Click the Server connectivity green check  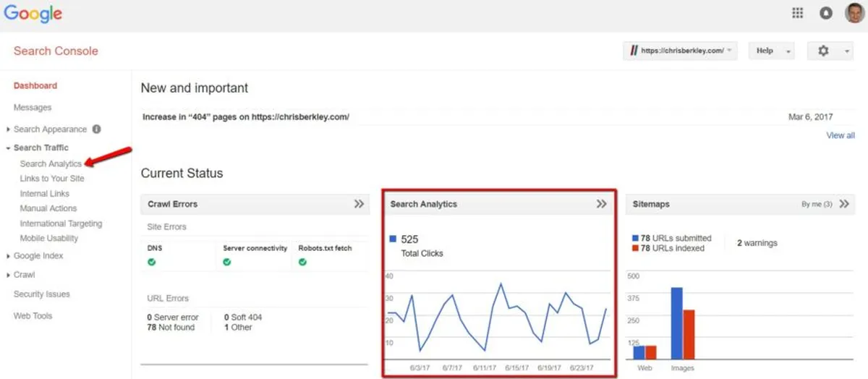[x=227, y=262]
